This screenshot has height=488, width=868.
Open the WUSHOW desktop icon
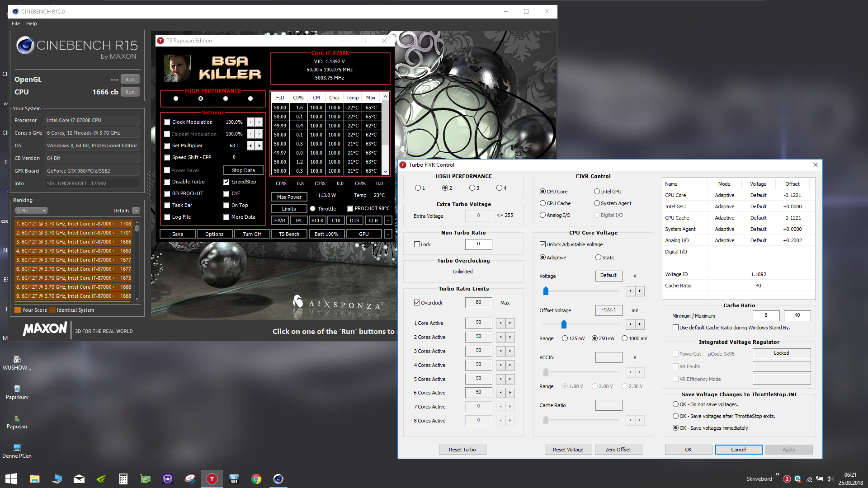point(17,363)
